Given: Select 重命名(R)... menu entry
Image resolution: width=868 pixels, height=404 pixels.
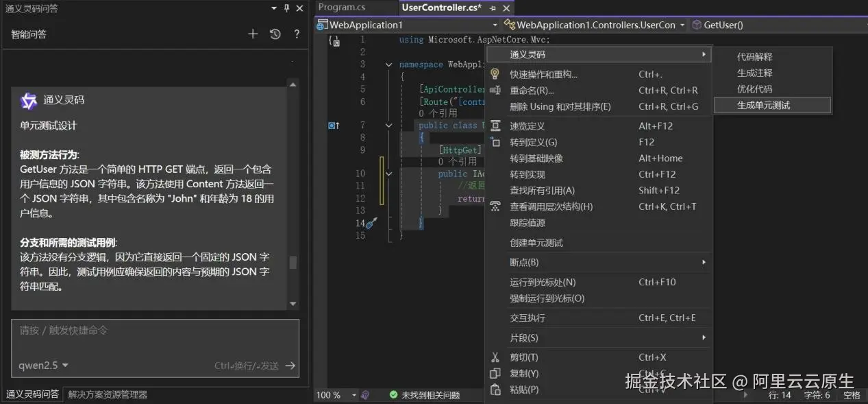Looking at the screenshot, I should pos(599,91).
